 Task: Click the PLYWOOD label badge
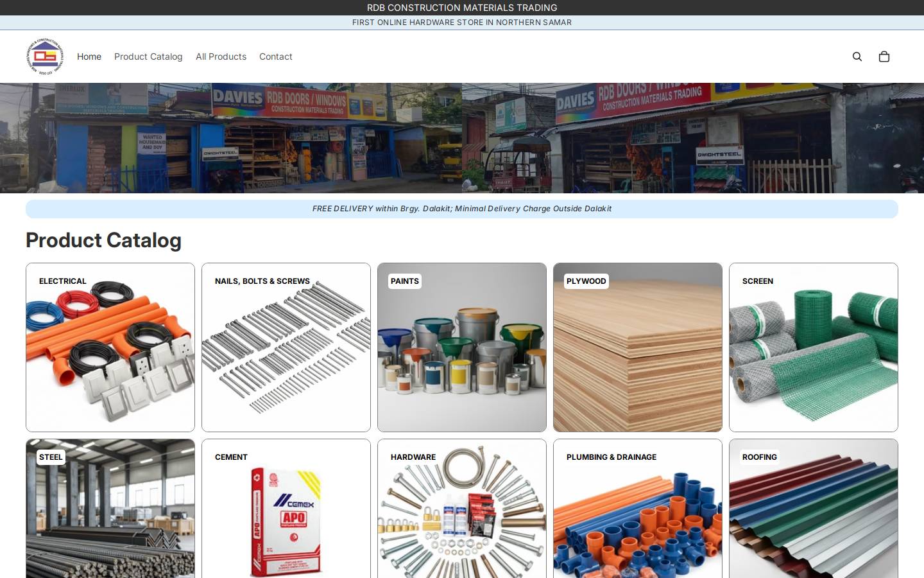tap(586, 281)
